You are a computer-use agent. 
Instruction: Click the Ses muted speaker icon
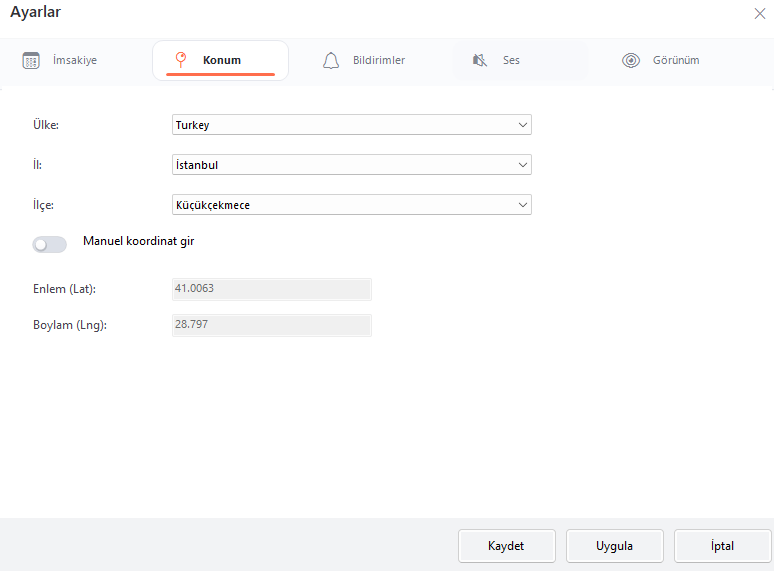480,60
